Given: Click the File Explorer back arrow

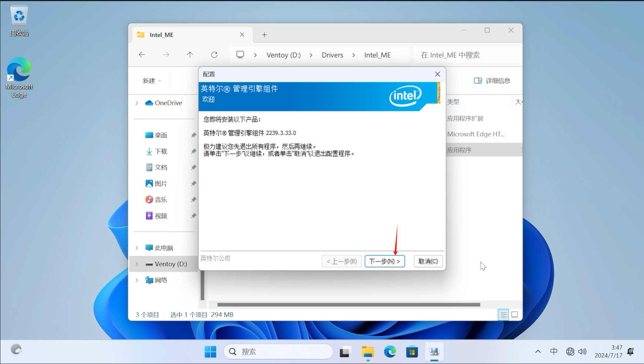Looking at the screenshot, I should point(142,55).
